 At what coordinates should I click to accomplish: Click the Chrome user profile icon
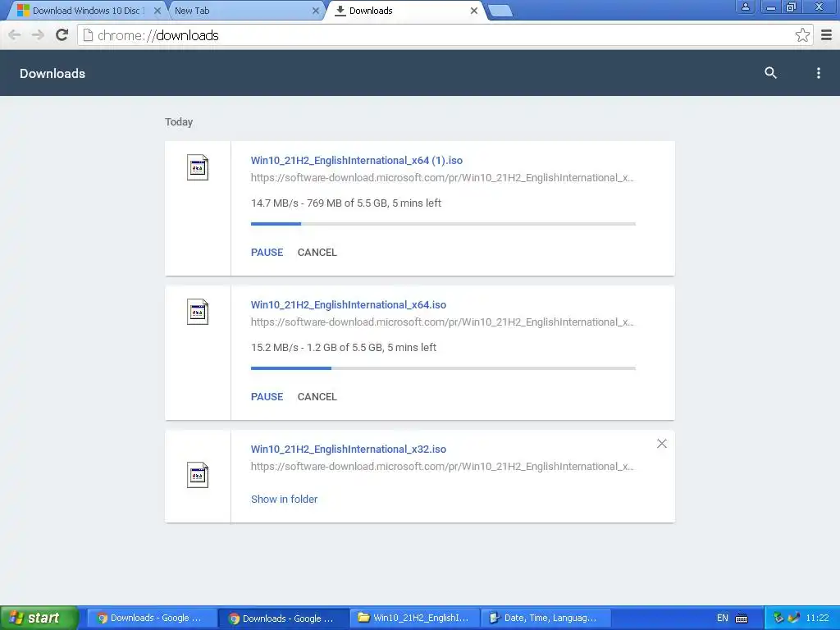coord(745,7)
